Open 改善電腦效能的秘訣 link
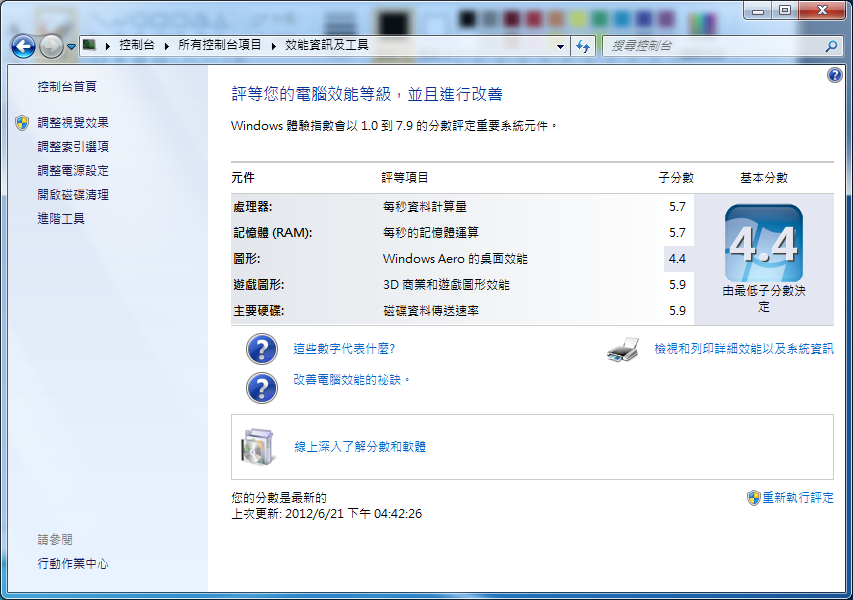The width and height of the screenshot is (853, 600). (350, 380)
